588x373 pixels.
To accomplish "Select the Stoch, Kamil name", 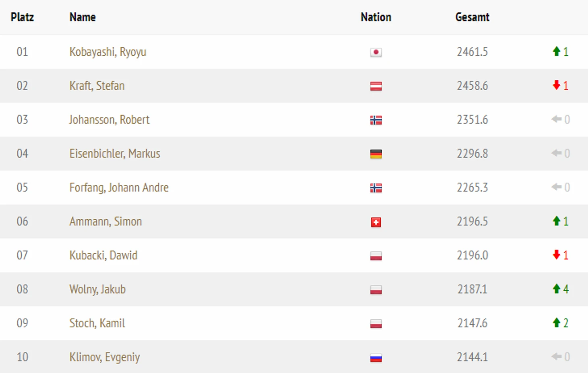I will coord(97,323).
